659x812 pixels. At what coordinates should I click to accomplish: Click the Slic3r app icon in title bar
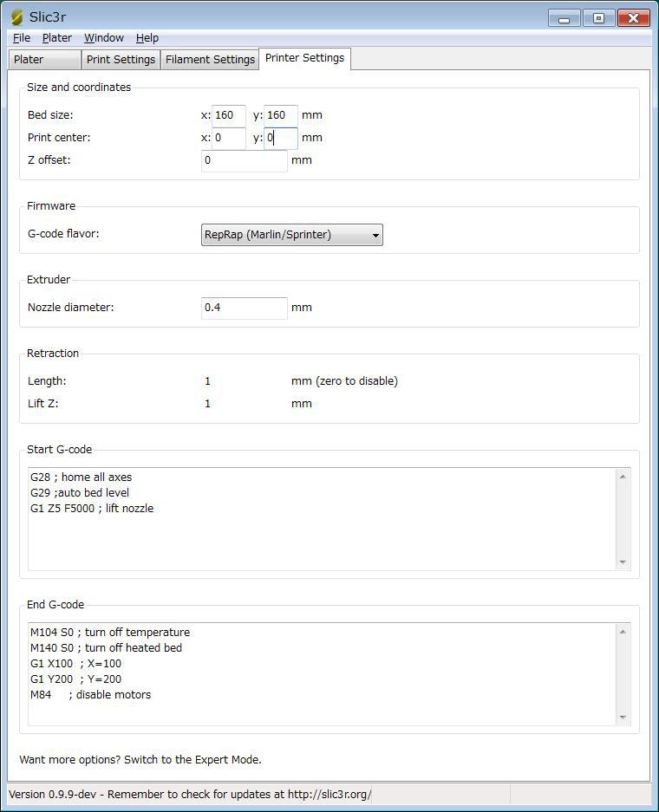click(x=16, y=17)
